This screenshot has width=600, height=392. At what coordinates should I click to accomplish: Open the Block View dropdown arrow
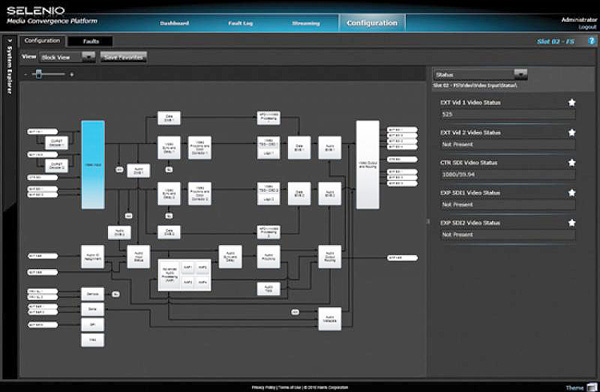[x=88, y=57]
